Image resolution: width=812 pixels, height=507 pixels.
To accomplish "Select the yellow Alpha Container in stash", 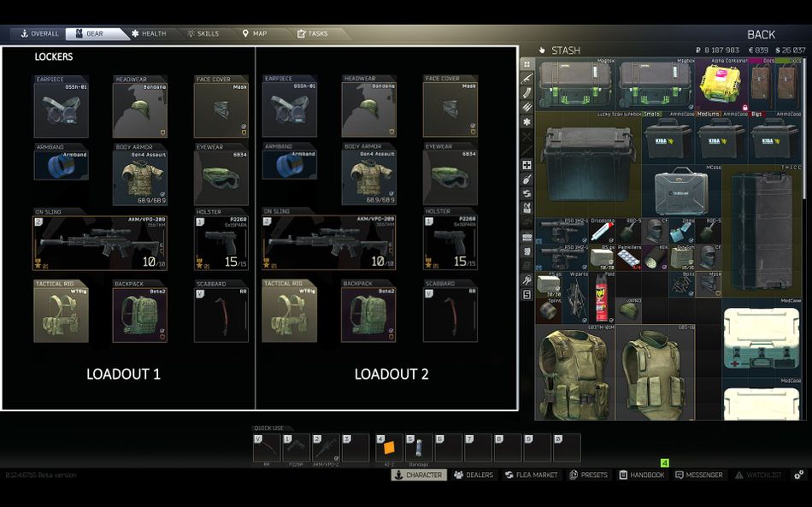I will [x=722, y=84].
